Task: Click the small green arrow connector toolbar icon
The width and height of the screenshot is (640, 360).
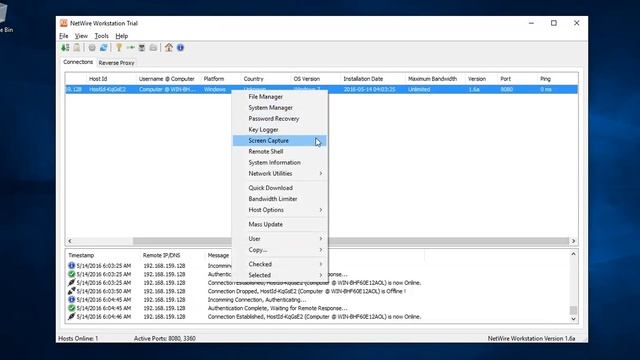Action: 130,48
